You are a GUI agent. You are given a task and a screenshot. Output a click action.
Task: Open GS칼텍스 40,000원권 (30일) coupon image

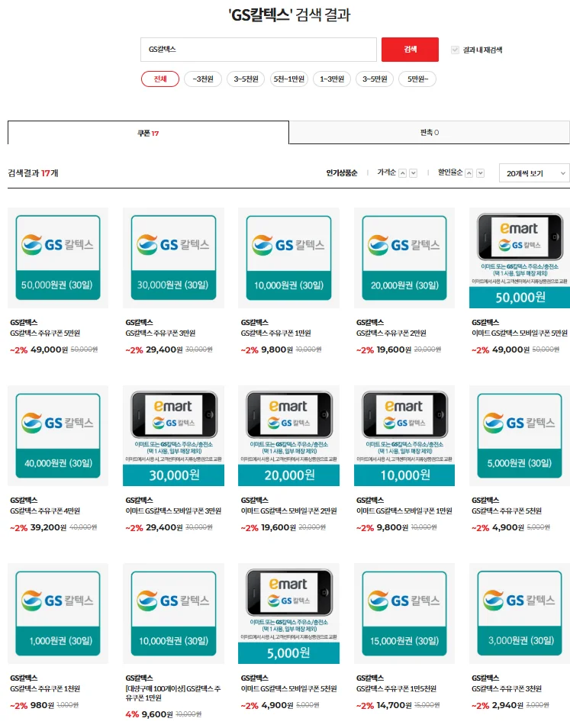58,436
